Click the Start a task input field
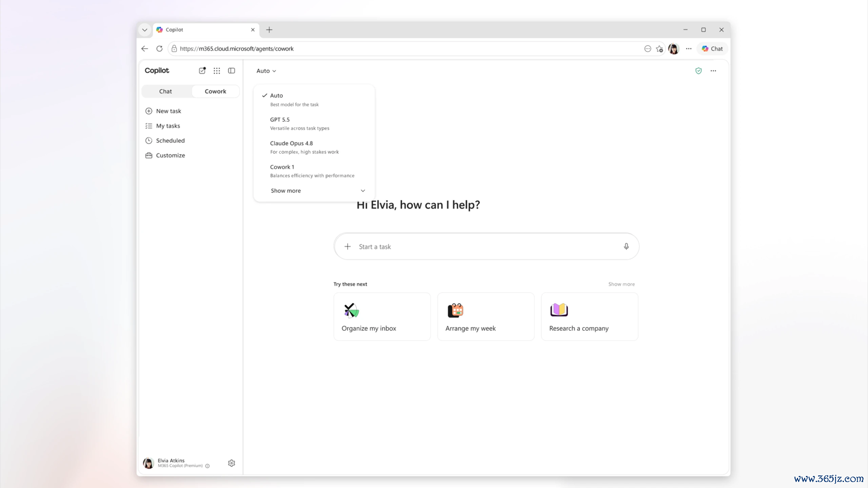Screen dimensions: 868x488 point(486,246)
